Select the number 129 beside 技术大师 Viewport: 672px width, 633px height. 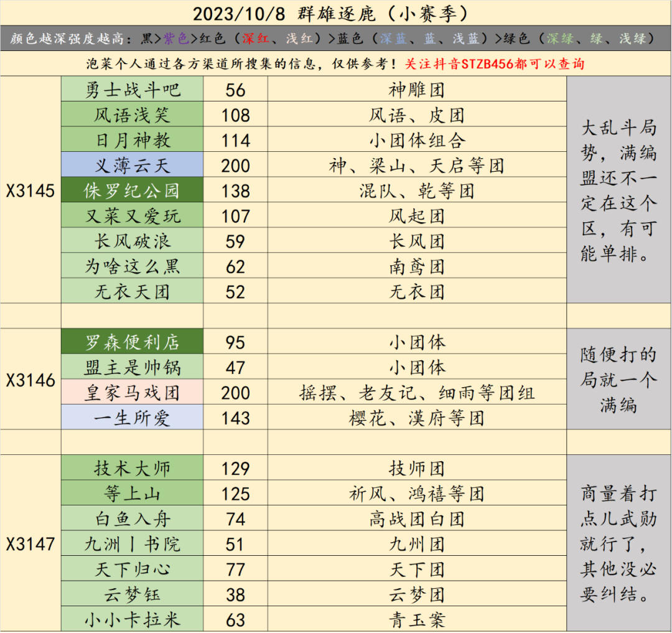(x=235, y=468)
